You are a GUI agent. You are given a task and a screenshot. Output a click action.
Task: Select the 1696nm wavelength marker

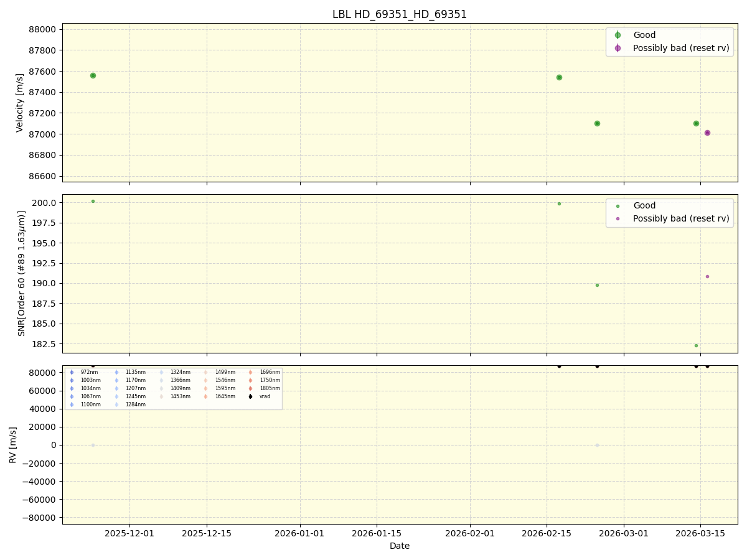250,372
